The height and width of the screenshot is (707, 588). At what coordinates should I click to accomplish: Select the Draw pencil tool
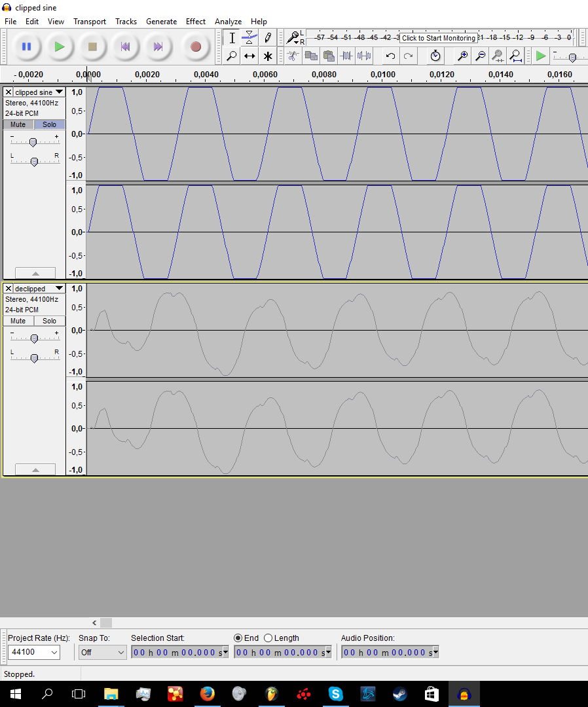coord(267,38)
